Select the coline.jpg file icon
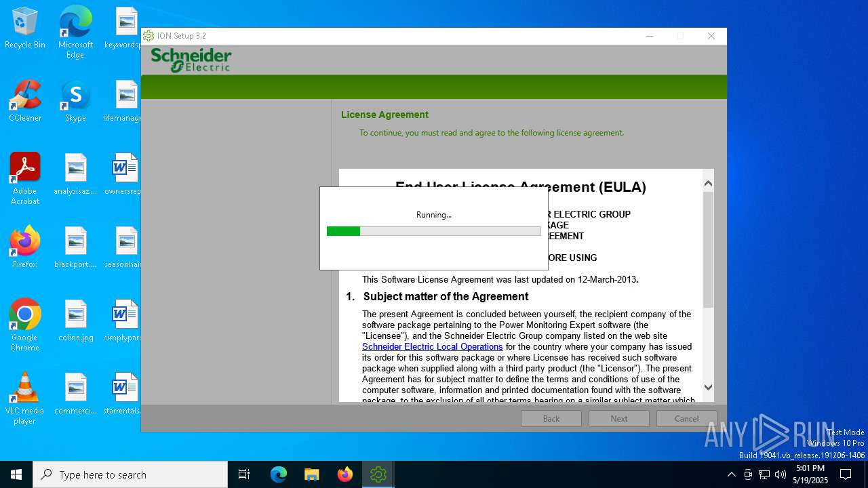 click(75, 321)
